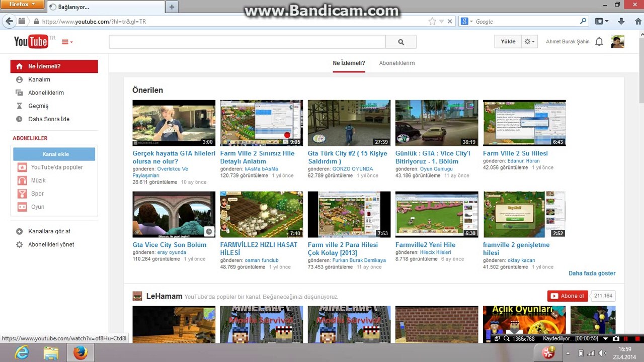Go back with the Firefox back arrow
The width and height of the screenshot is (644, 362).
[x=9, y=22]
